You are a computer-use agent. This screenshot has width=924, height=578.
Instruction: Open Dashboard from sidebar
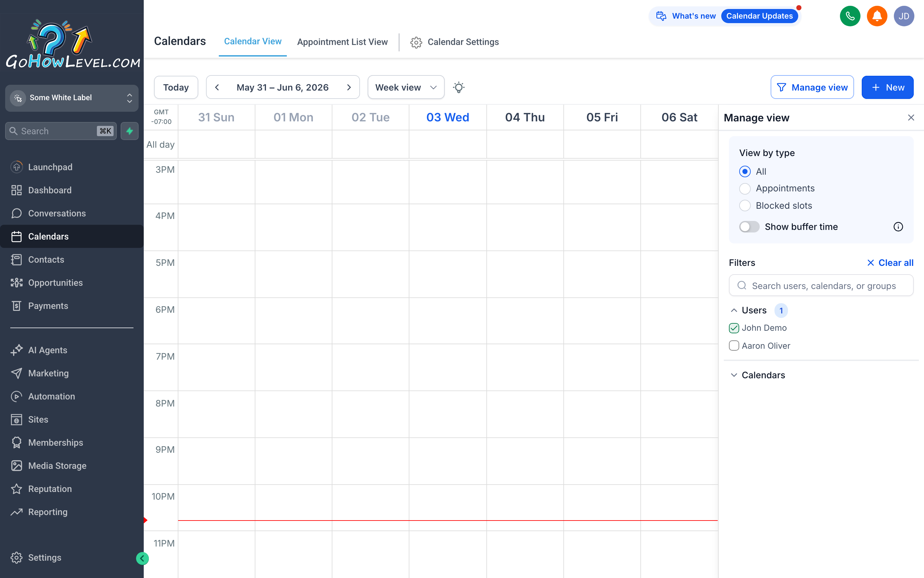(72, 190)
